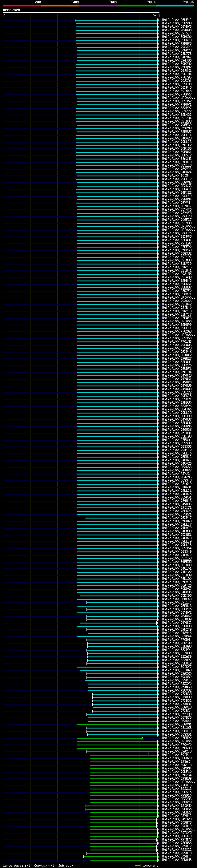The height and width of the screenshot is (868, 197).
Task: Click the white query sequence bar
Action: [x=81, y=12]
